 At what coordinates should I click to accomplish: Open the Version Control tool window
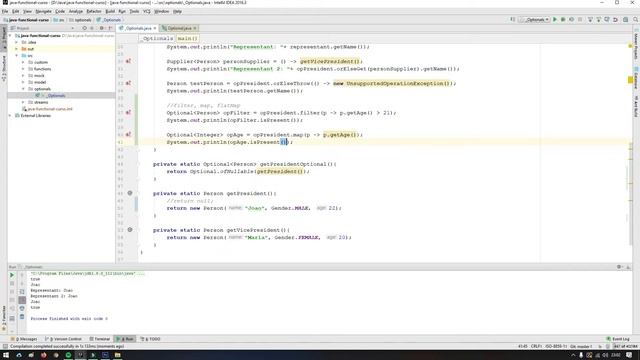pyautogui.click(x=63, y=339)
